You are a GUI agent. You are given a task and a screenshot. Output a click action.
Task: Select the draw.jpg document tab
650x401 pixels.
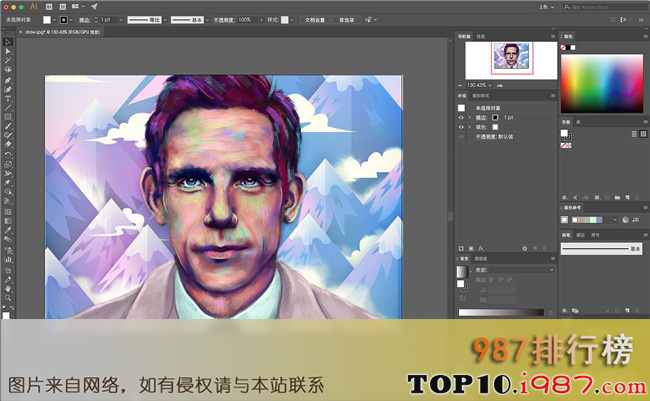62,32
